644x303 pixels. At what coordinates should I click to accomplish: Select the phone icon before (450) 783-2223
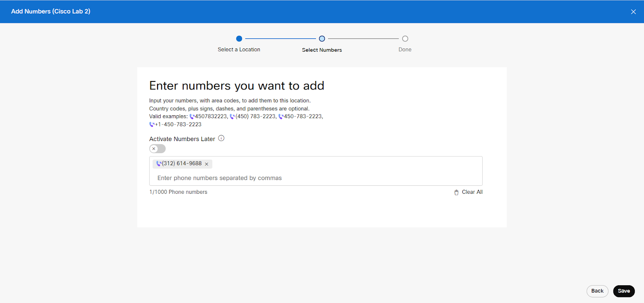(232, 116)
